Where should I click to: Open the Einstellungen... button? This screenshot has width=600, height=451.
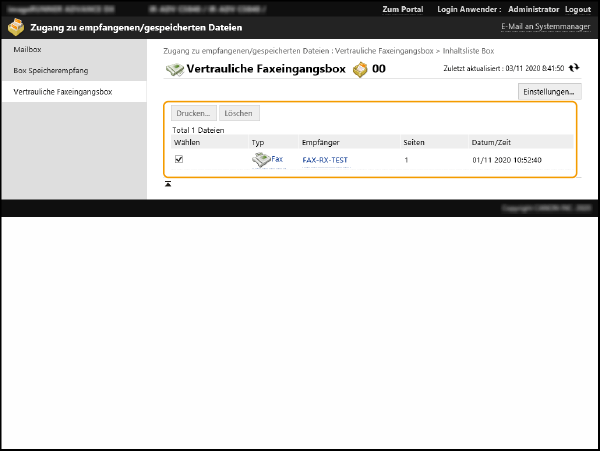pyautogui.click(x=549, y=92)
